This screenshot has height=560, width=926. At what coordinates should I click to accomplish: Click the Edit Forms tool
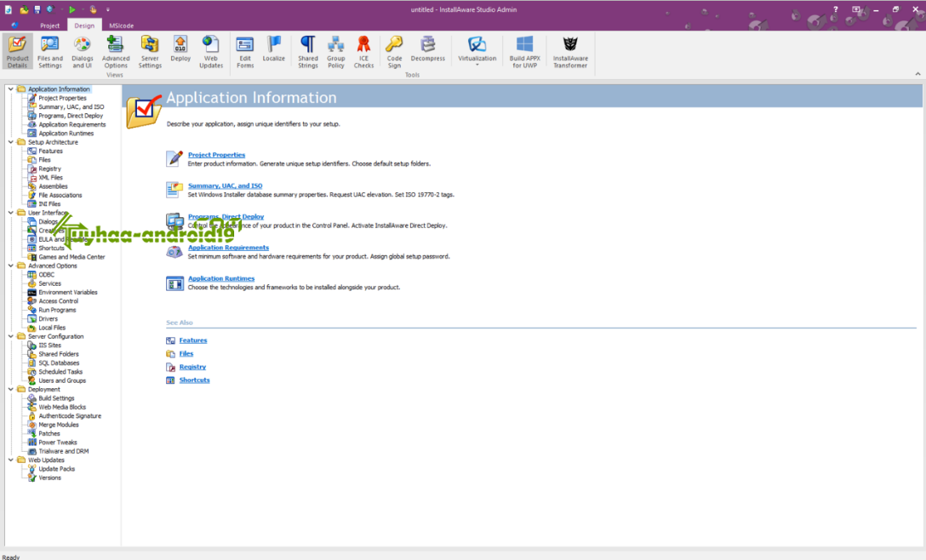(x=244, y=52)
